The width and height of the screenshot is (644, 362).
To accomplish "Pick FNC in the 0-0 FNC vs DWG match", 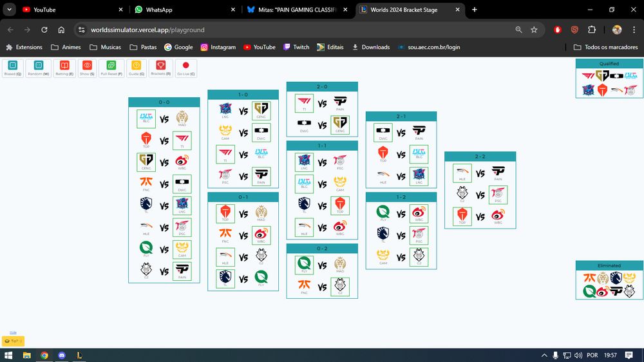I will [x=146, y=184].
